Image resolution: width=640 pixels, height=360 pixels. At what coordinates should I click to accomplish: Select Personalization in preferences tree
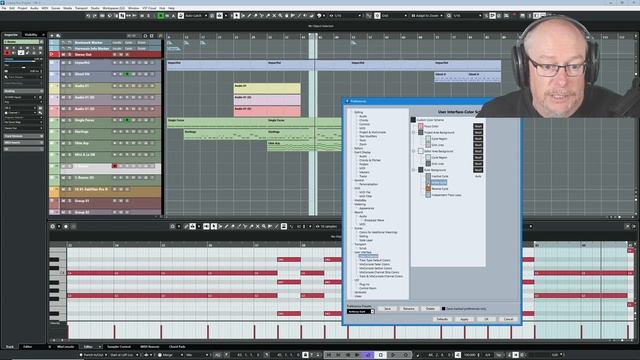[x=368, y=184]
